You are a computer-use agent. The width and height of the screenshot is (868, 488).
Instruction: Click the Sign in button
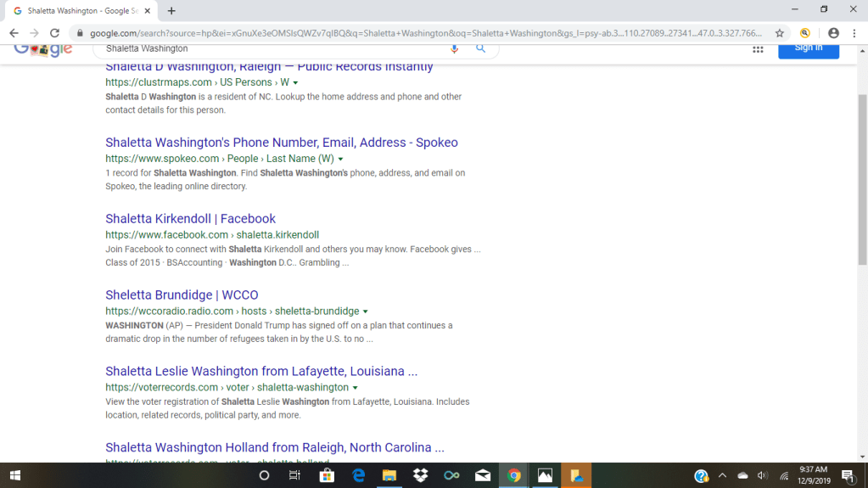point(808,48)
